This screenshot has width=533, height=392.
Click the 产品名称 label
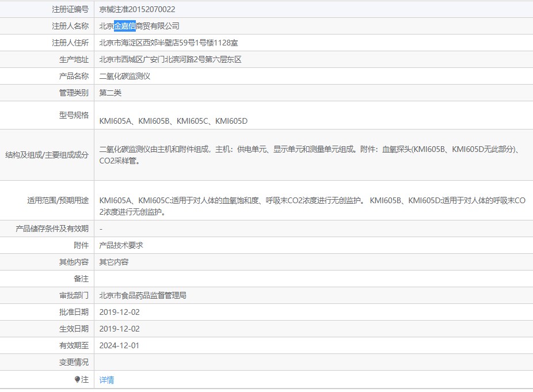(74, 76)
